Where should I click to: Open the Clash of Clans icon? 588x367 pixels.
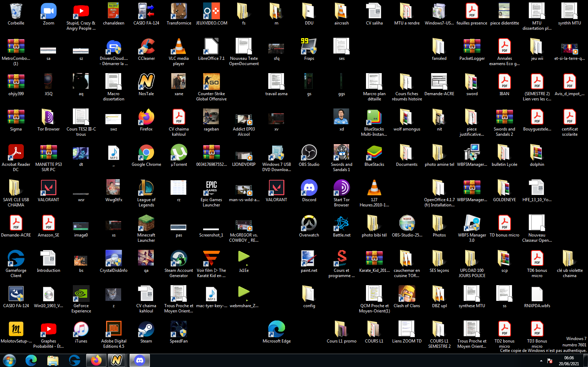tap(407, 297)
